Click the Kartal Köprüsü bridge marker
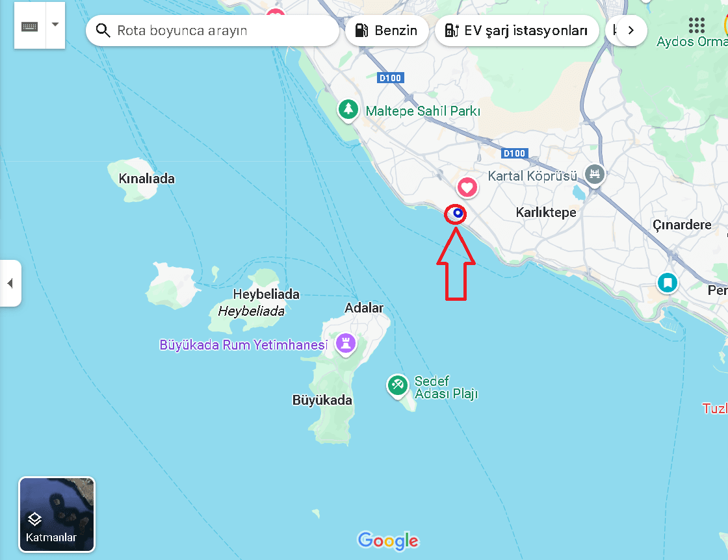Screen dimensions: 728x560 tap(594, 175)
